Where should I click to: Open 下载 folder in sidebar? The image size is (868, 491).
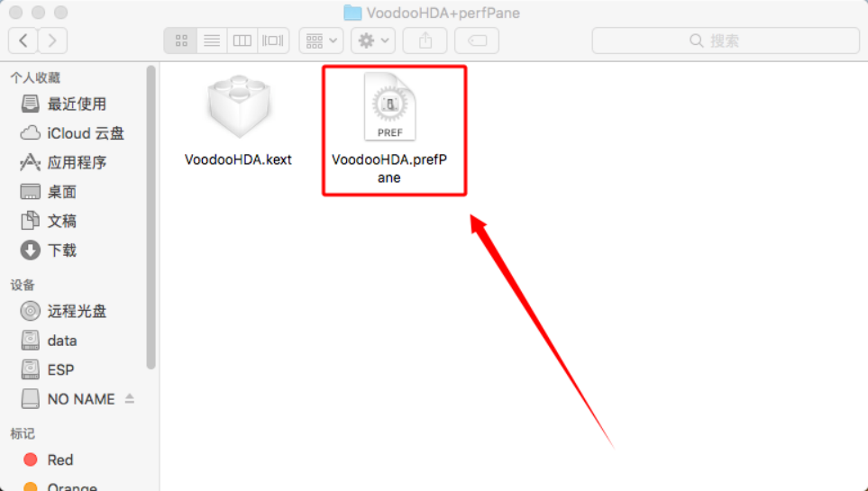click(49, 250)
